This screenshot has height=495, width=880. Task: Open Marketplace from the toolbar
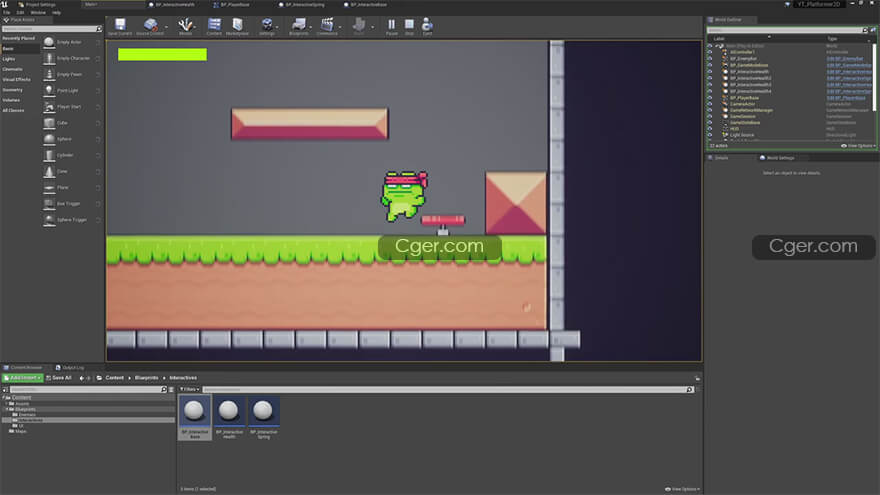[238, 25]
